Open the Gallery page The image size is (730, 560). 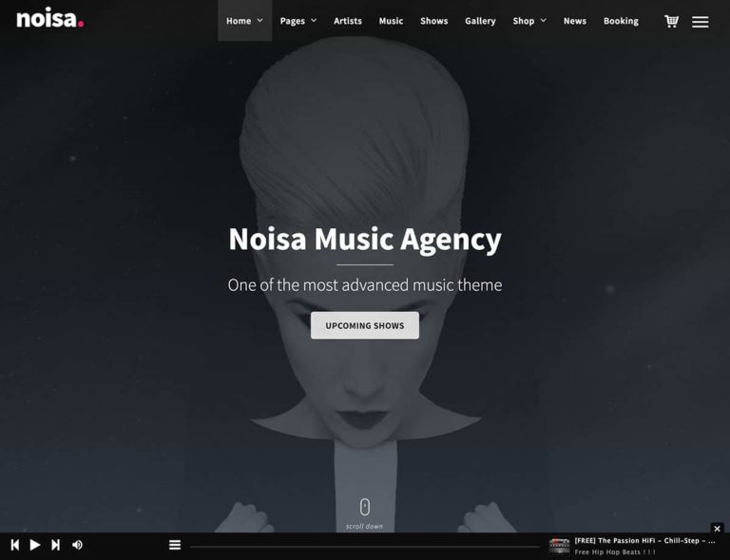(x=480, y=21)
